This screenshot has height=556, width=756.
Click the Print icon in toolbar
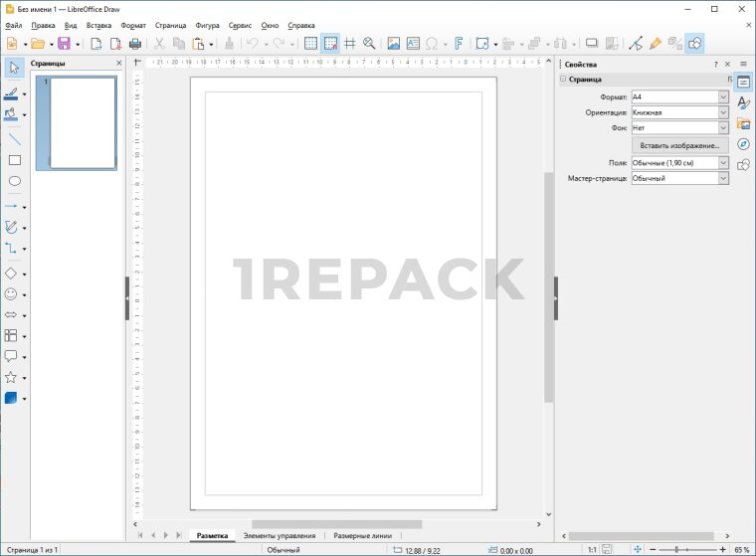(134, 44)
